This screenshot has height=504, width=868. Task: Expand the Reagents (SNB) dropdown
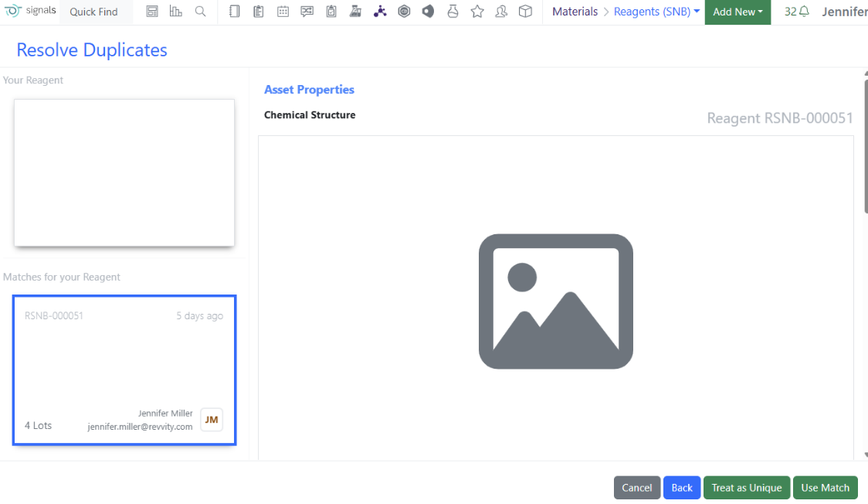656,12
